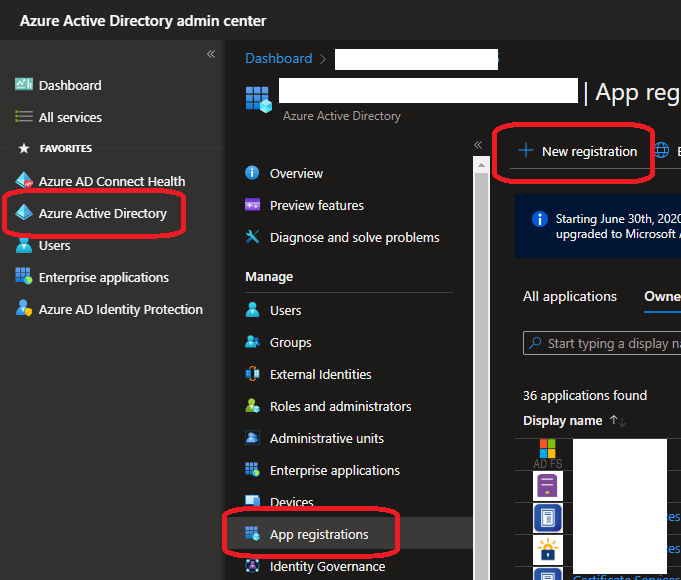Viewport: 681px width, 580px height.
Task: Click the Dashboard breadcrumb link
Action: pyautogui.click(x=278, y=58)
